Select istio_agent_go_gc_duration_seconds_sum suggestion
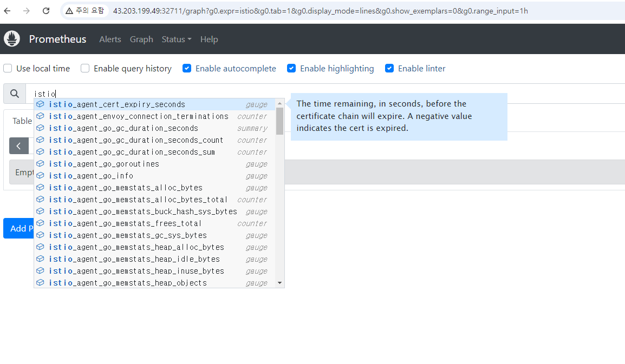Screen dimensions: 625x364 pos(155,152)
